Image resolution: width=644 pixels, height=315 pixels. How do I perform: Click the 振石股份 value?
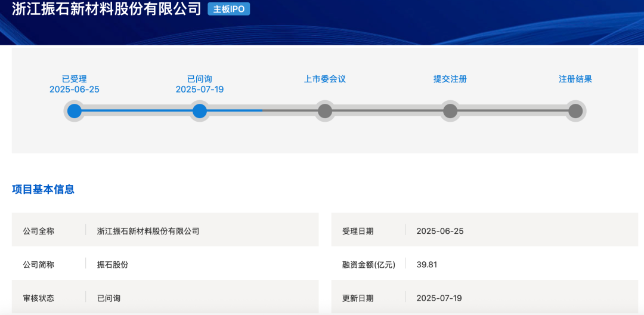(x=113, y=265)
